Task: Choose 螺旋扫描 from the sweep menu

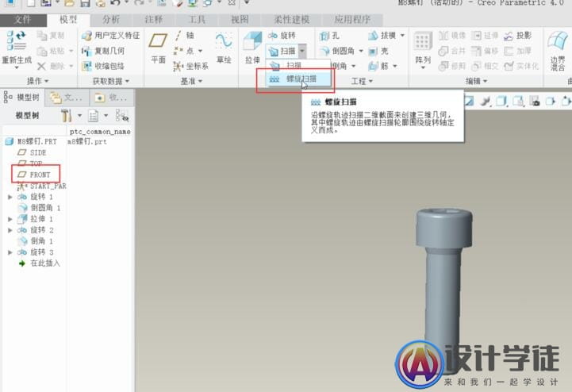Action: (301, 79)
